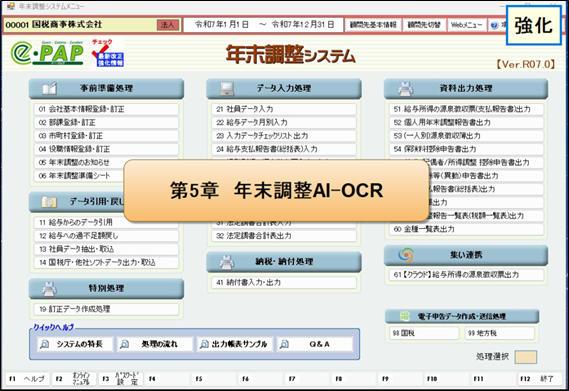Click the 資料出力処理 printer icon

tap(406, 88)
